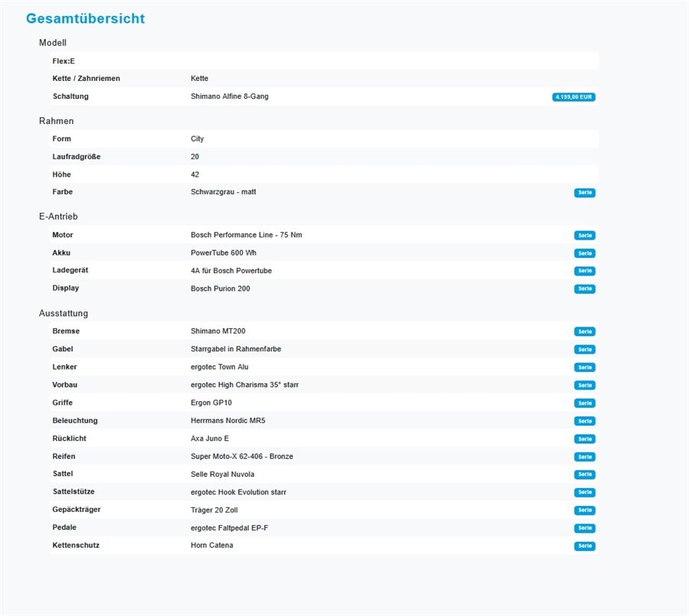Click the Serie badge next to Gabel
The width and height of the screenshot is (689, 616).
[x=584, y=350]
